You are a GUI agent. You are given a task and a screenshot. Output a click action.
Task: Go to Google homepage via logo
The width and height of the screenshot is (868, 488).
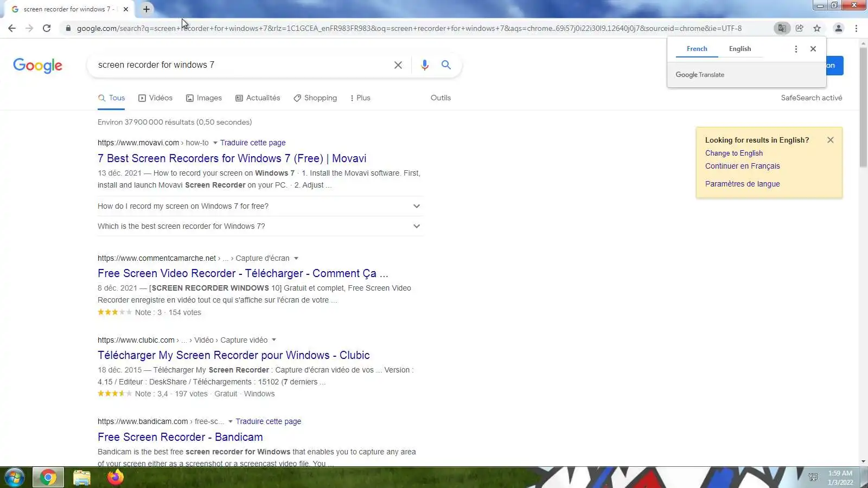38,66
